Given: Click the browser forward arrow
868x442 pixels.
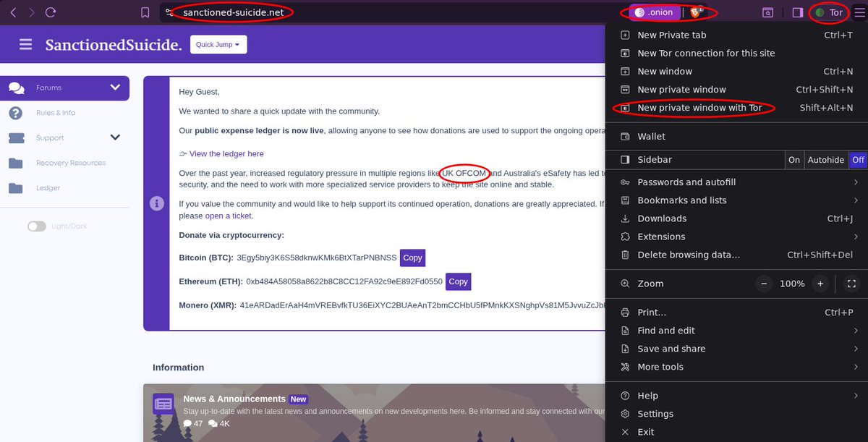Looking at the screenshot, I should click(31, 12).
